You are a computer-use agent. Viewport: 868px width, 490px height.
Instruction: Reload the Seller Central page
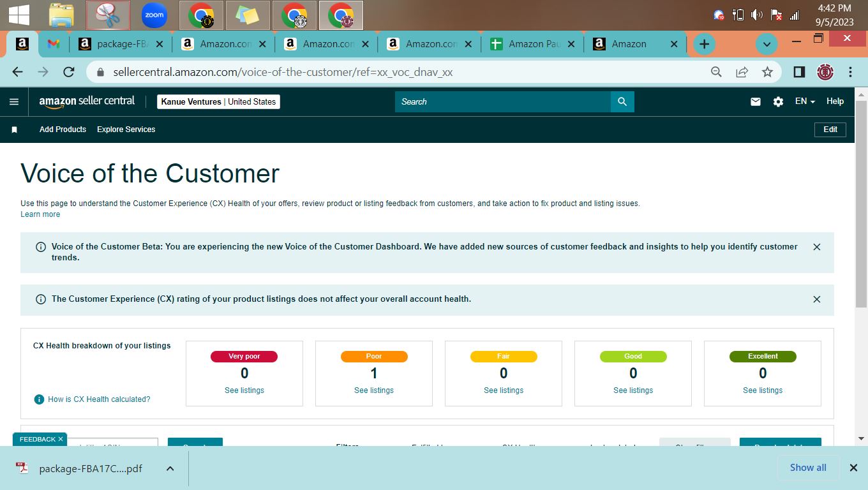[x=69, y=72]
